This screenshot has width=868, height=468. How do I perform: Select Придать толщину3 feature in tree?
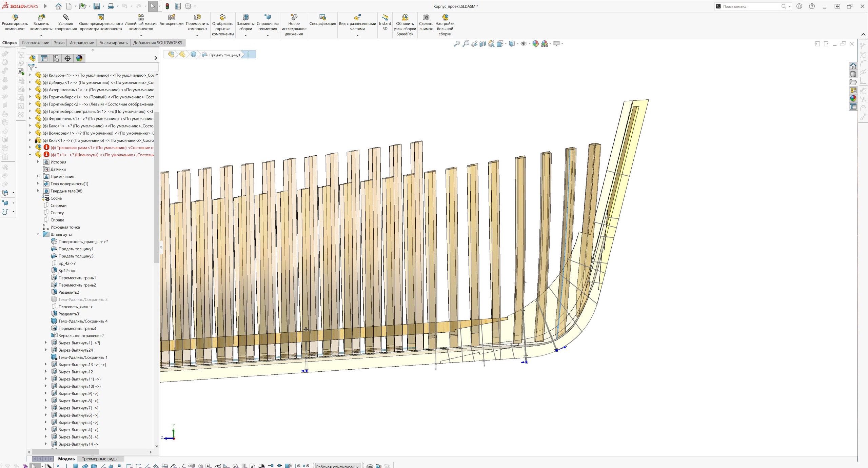coord(76,256)
